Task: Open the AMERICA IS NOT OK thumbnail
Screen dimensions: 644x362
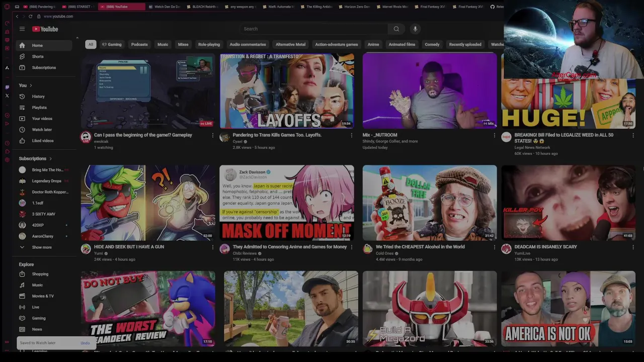Action: click(569, 309)
